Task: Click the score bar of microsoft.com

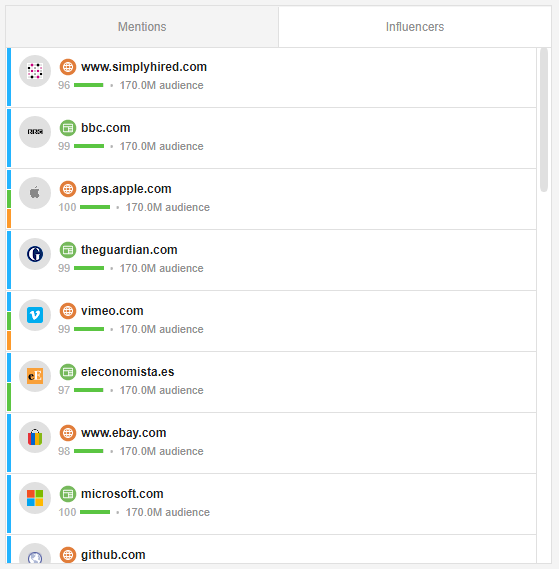Action: tap(95, 512)
